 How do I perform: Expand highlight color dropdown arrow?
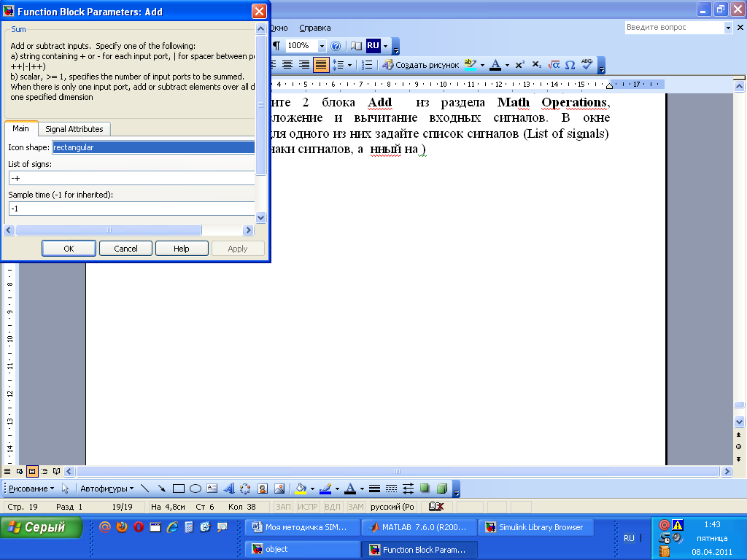482,65
